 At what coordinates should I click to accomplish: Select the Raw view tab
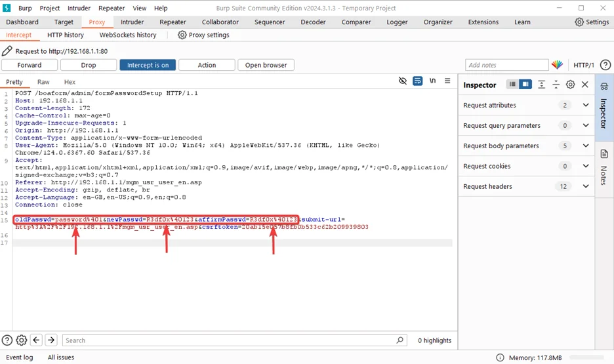click(43, 82)
